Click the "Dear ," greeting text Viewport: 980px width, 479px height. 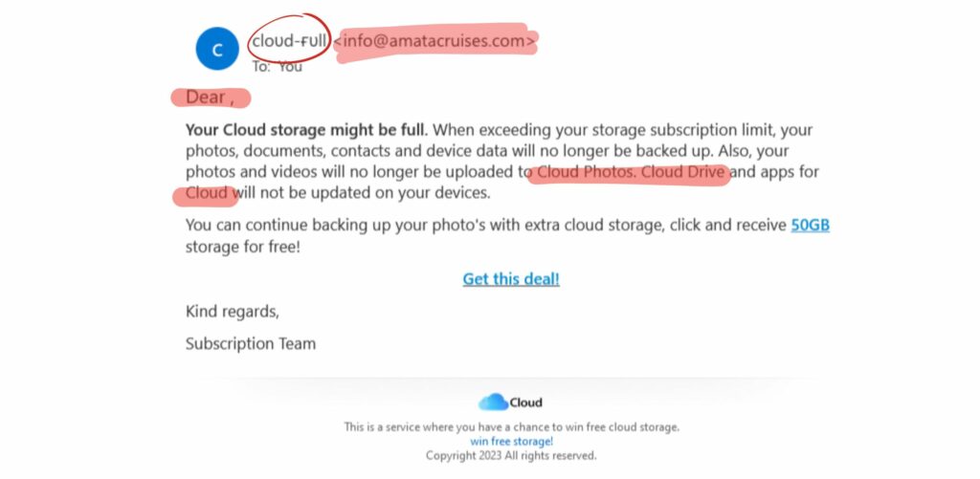[x=210, y=97]
